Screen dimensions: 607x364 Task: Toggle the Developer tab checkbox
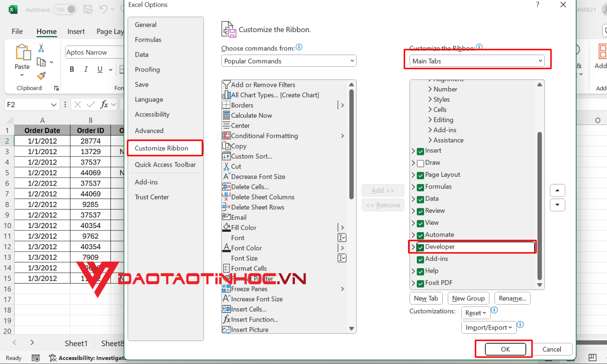pyautogui.click(x=420, y=248)
